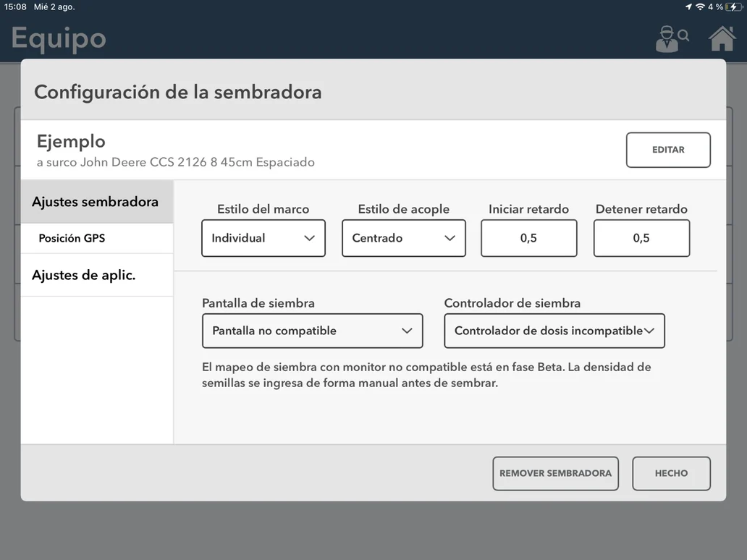Screen dimensions: 747x560
Task: Click the REMOVER SEMBRADORA button
Action: pos(555,473)
